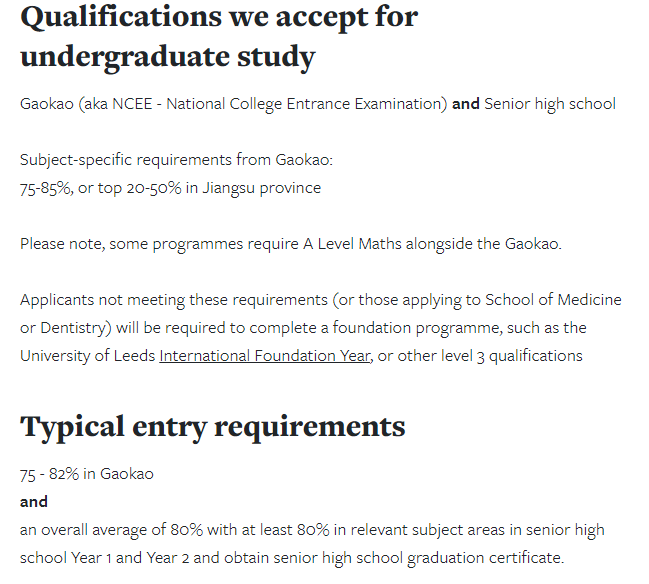649x584 pixels.
Task: Click the 'Qualifications we accept for undergraduate study' heading
Action: click(x=219, y=36)
